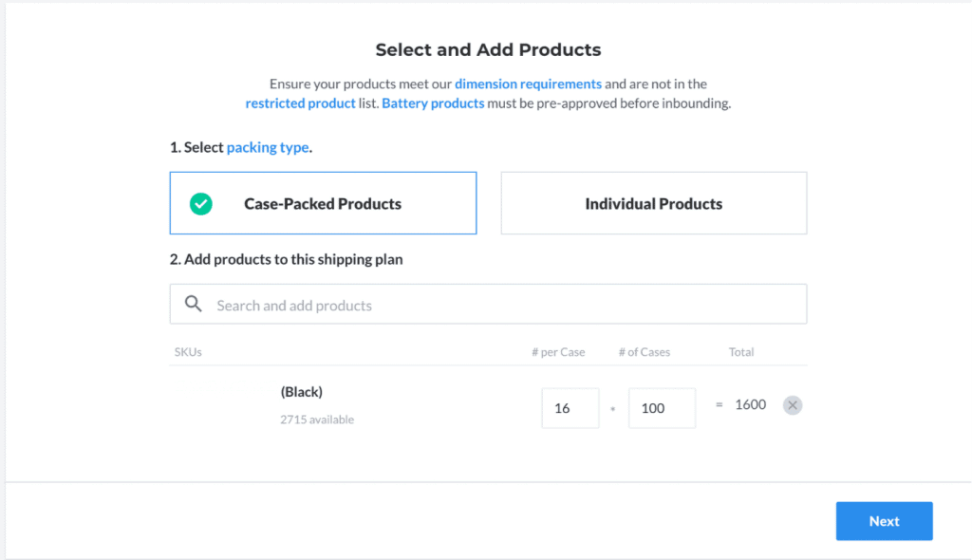Click the SKUs column header

click(x=188, y=351)
